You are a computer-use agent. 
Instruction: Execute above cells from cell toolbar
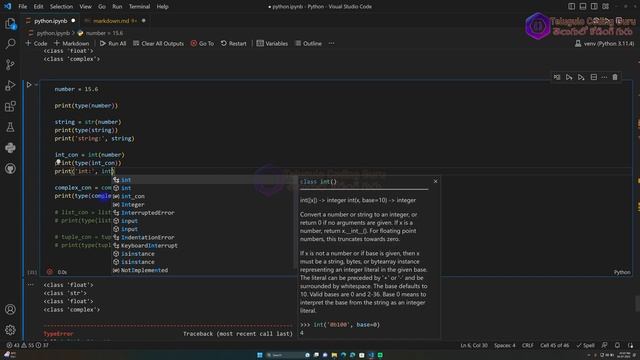coord(569,77)
